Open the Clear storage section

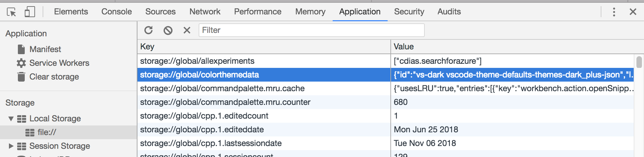coord(54,77)
